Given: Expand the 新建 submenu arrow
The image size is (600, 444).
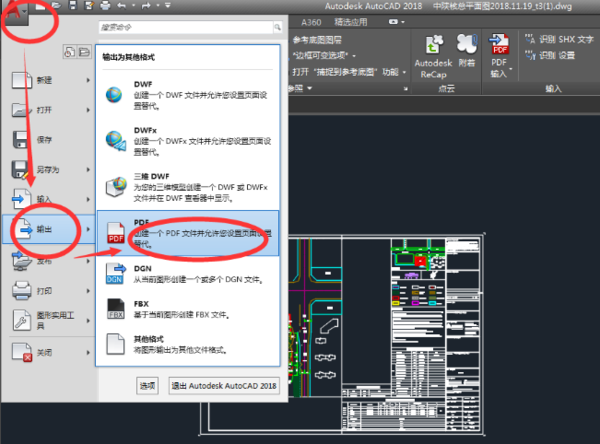Looking at the screenshot, I should pos(88,80).
